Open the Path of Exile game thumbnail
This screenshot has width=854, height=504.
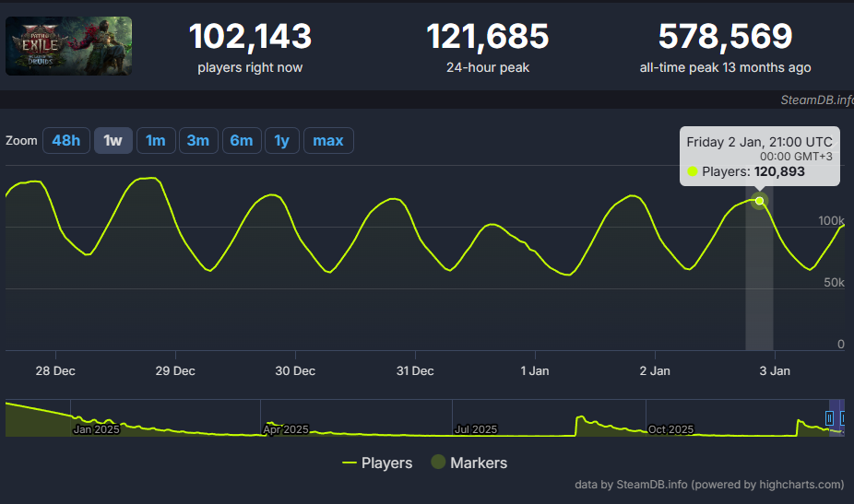[68, 46]
